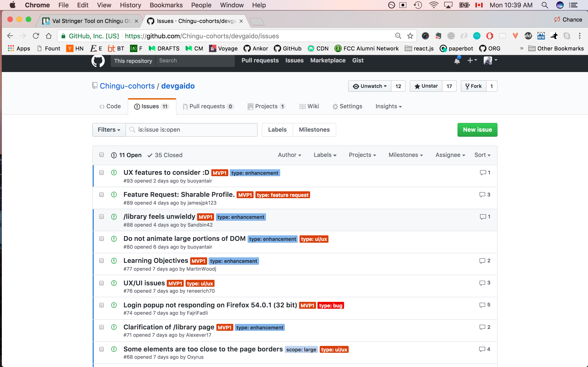
Task: Expand the Sort dropdown
Action: click(482, 155)
